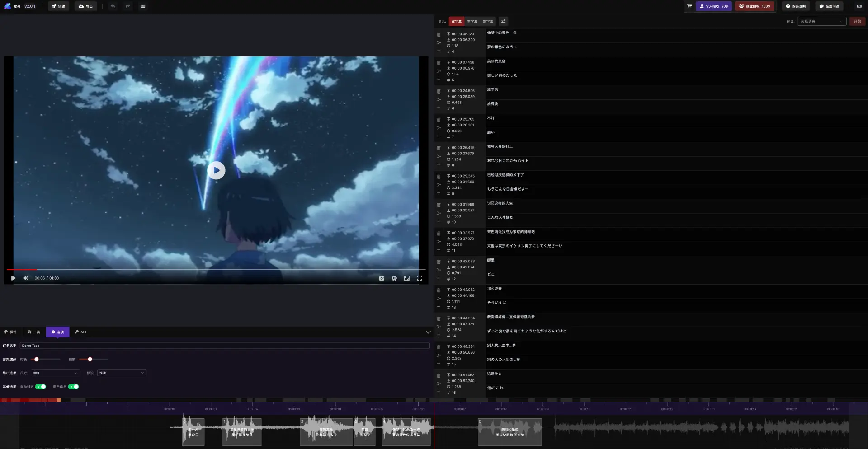The height and width of the screenshot is (449, 868).
Task: Click the 缩放 waveform zoom slider
Action: [94, 360]
